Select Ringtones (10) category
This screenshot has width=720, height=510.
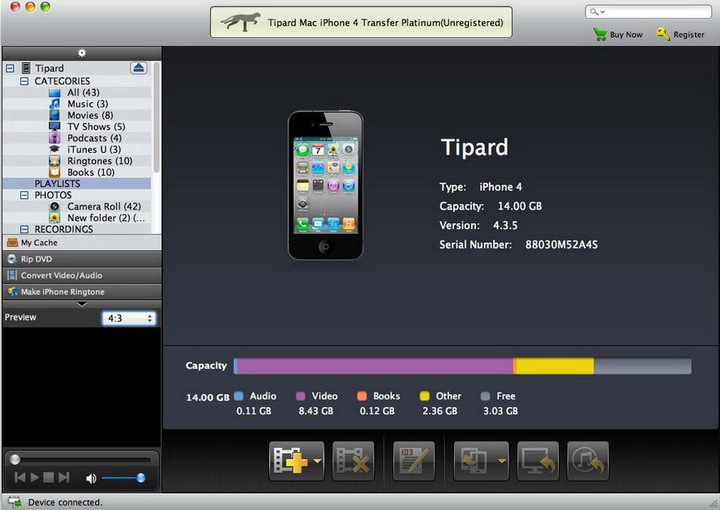(100, 161)
